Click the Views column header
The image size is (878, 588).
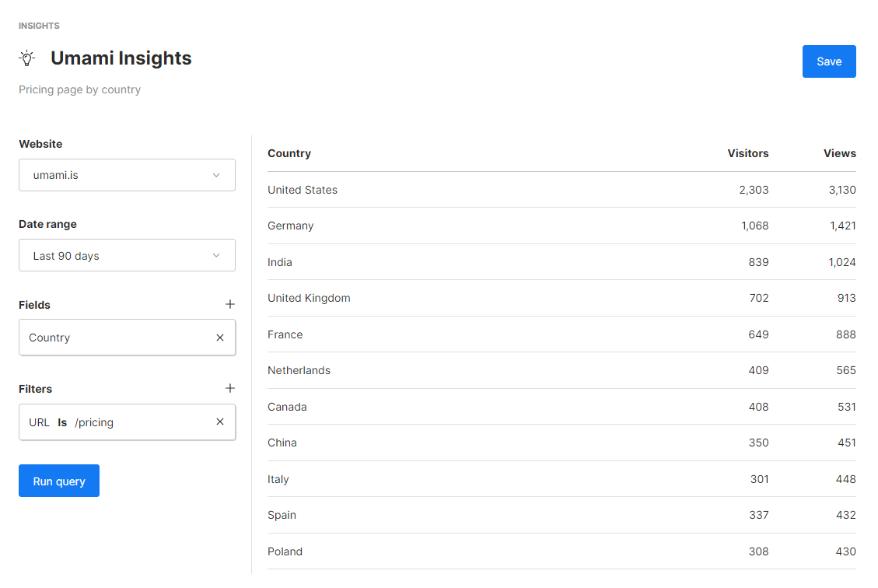tap(839, 153)
